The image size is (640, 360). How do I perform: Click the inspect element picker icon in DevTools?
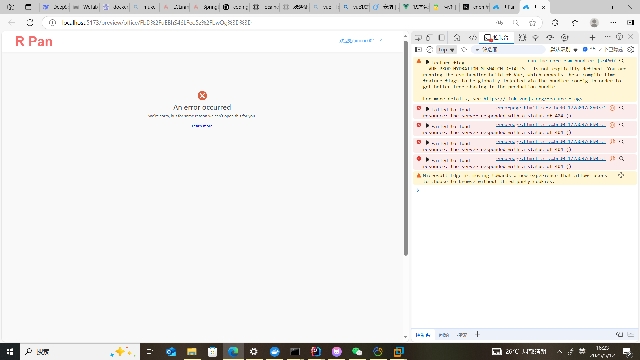(418, 38)
